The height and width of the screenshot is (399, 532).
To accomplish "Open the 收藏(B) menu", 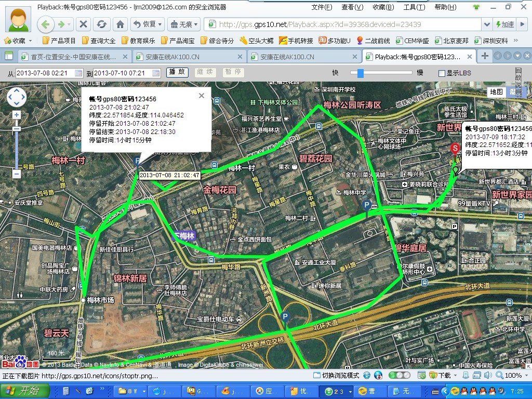I will click(383, 7).
